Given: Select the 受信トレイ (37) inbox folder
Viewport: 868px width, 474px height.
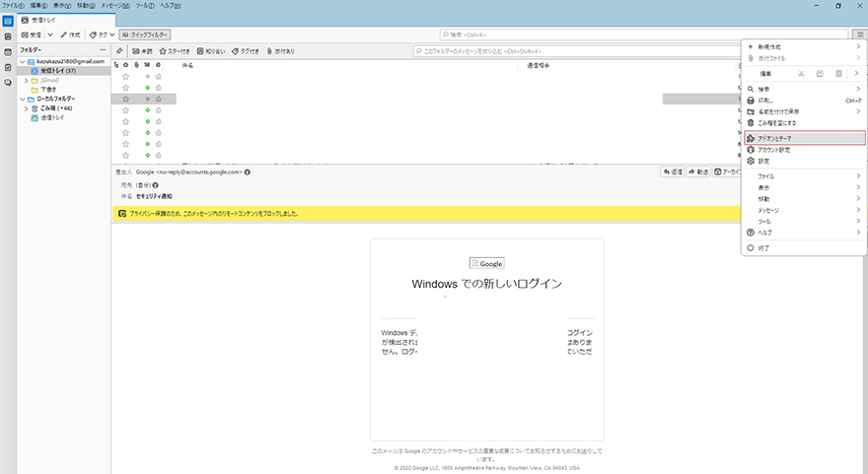Looking at the screenshot, I should (58, 71).
